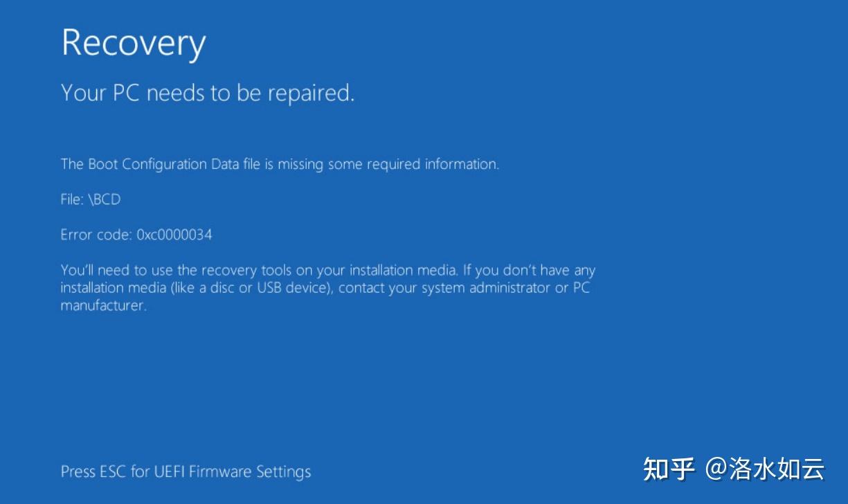
Task: Select the 0xc0000034 error code value
Action: (174, 235)
